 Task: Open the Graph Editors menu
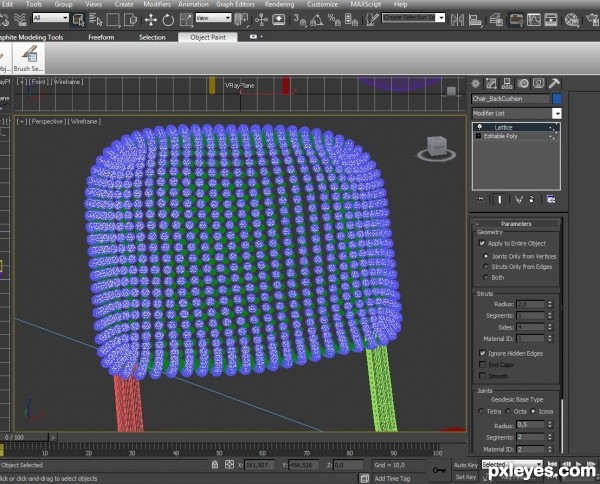(x=235, y=4)
